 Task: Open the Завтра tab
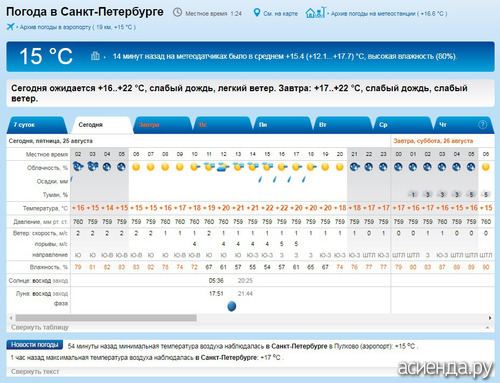pos(162,125)
